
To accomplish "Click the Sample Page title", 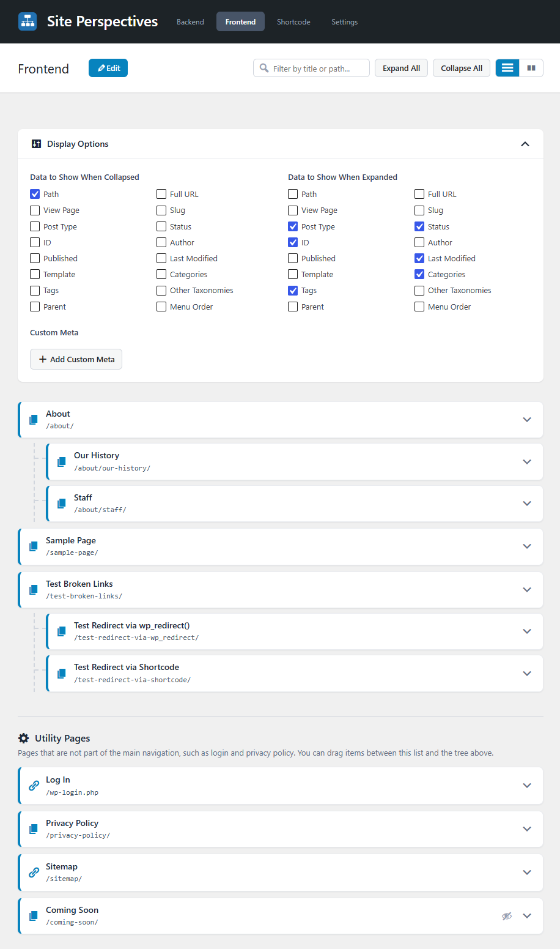I will pyautogui.click(x=71, y=540).
